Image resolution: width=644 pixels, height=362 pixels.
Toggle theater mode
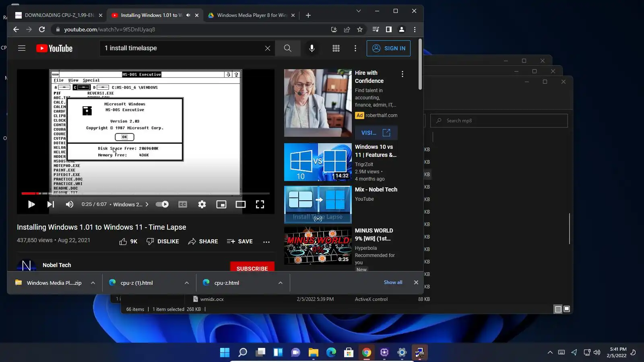[x=241, y=204]
